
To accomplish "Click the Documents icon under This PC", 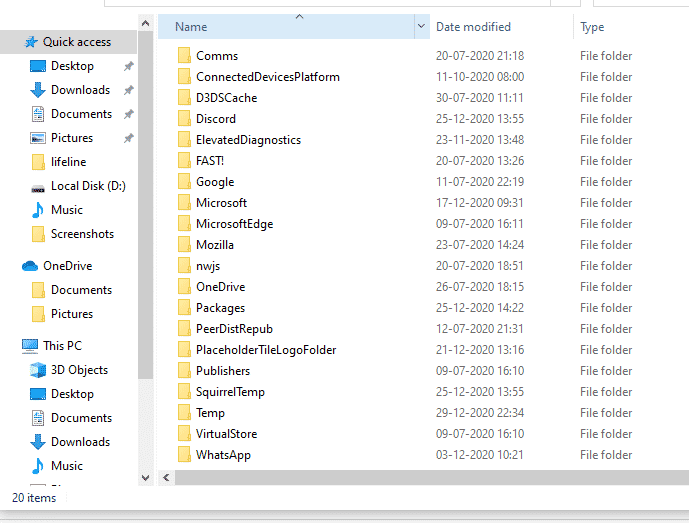I will [38, 418].
